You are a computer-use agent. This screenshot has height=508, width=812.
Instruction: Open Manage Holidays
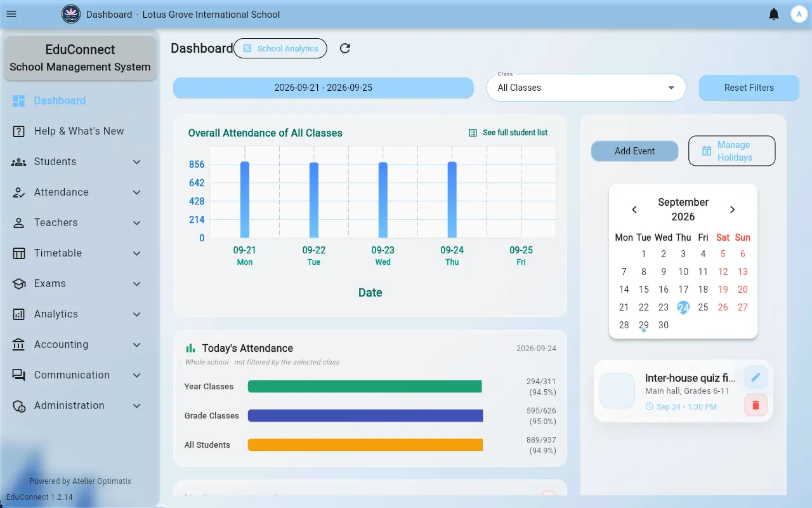coord(732,151)
